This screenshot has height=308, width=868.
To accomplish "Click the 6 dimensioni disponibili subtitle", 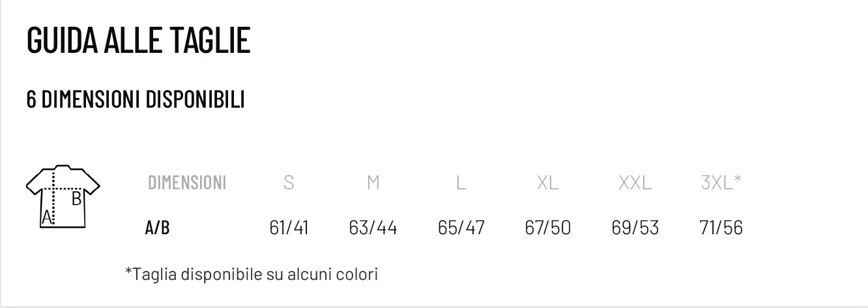I will 136,100.
